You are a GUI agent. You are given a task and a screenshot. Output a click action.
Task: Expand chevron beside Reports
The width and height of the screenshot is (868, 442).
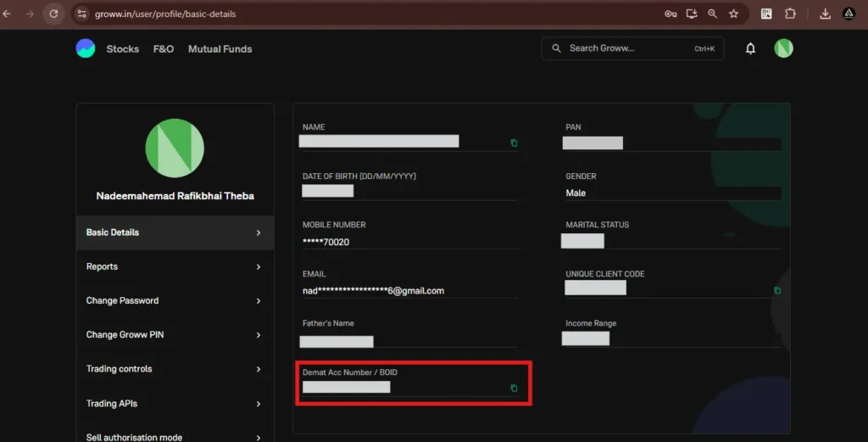click(259, 267)
